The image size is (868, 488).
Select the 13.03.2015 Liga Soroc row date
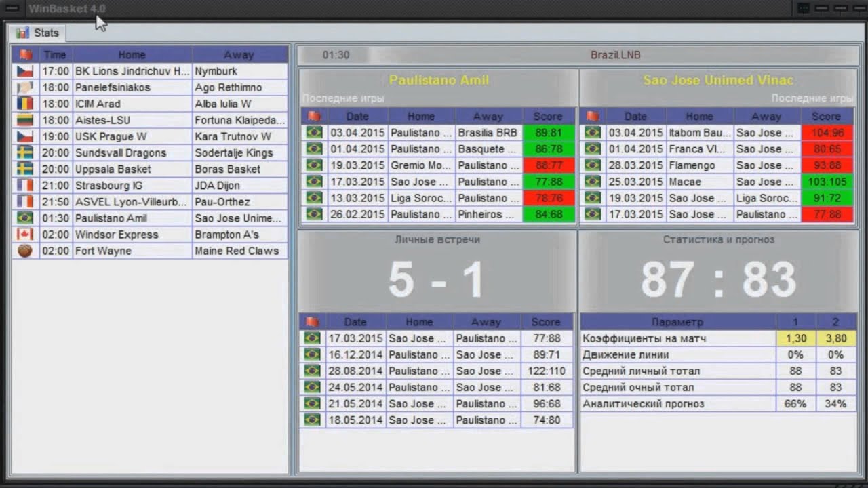coord(357,198)
